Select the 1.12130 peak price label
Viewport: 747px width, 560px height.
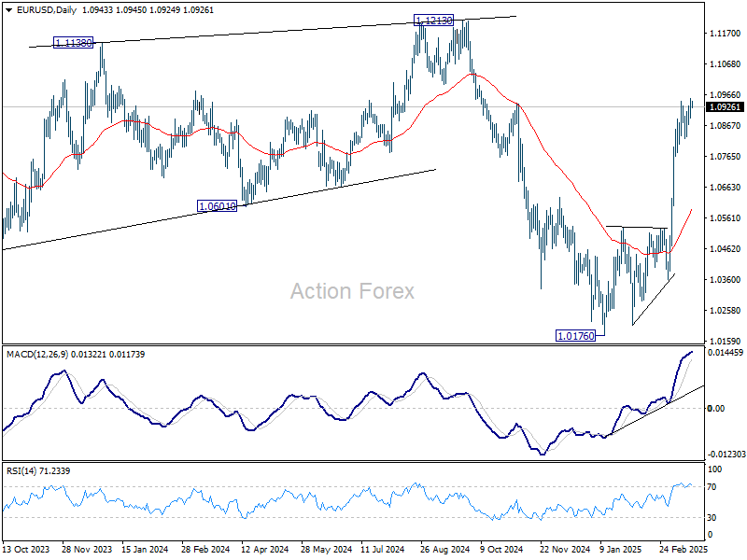pos(433,21)
